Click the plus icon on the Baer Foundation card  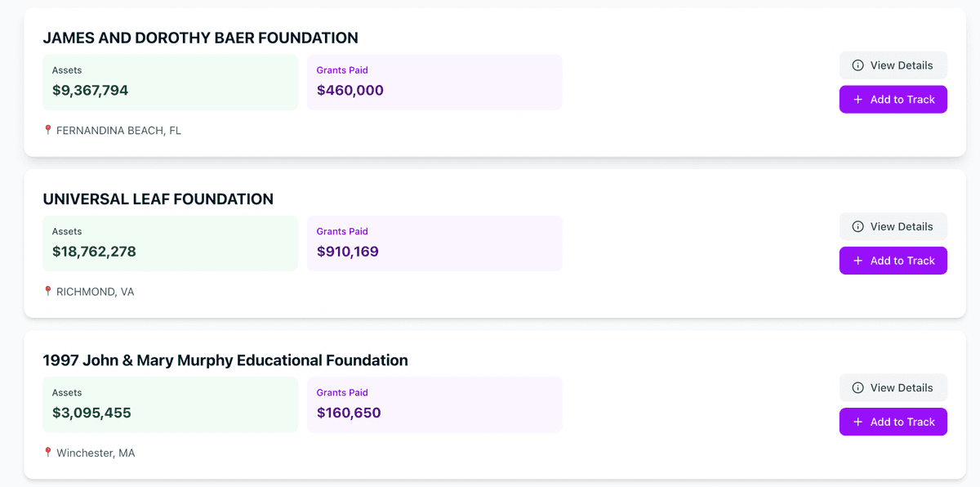(x=857, y=100)
